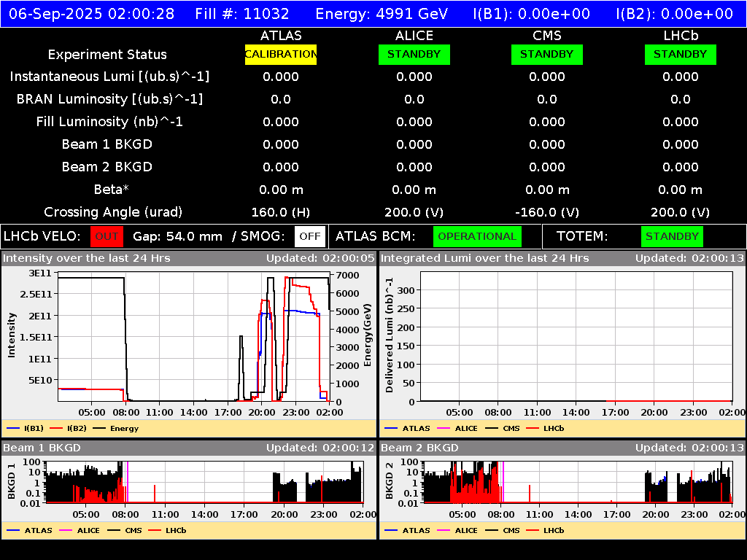This screenshot has width=747, height=560.
Task: Click the Energy(GeV) axis label
Action: tap(368, 335)
